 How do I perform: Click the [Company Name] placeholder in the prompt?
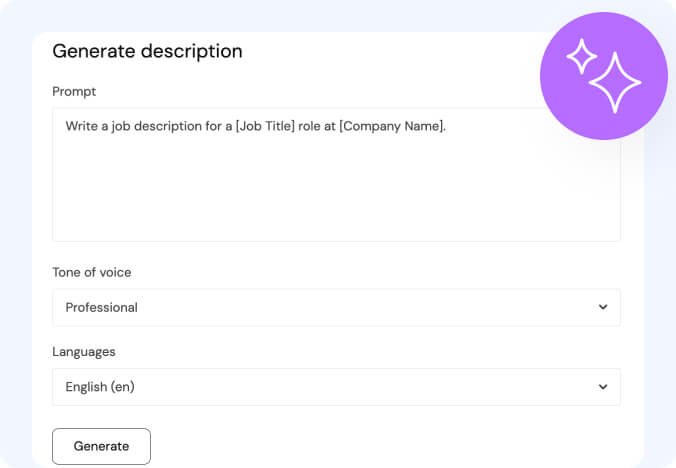coord(391,126)
